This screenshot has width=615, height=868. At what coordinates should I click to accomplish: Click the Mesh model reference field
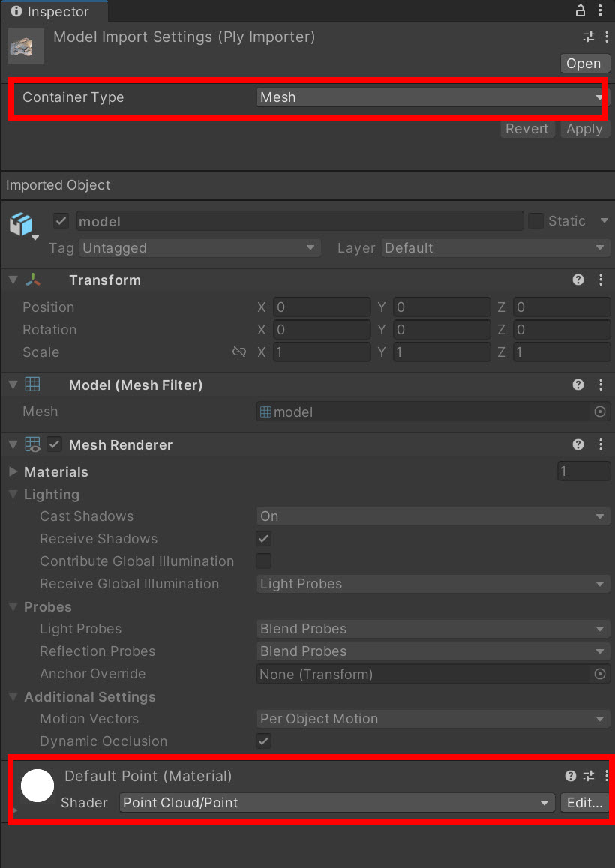[433, 412]
